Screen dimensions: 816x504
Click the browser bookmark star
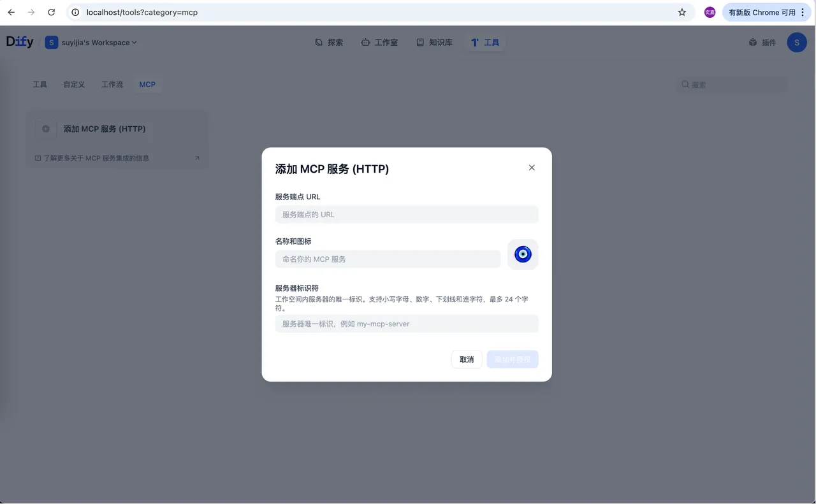click(682, 12)
